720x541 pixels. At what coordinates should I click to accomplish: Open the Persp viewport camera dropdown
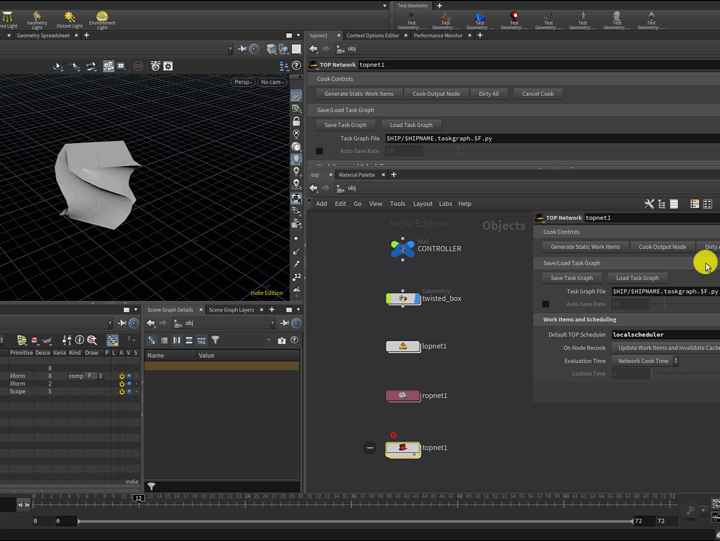(243, 82)
